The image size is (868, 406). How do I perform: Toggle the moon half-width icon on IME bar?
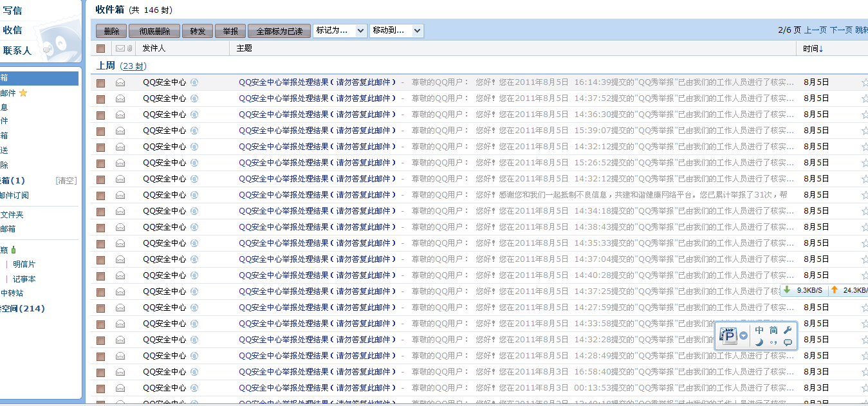(759, 342)
